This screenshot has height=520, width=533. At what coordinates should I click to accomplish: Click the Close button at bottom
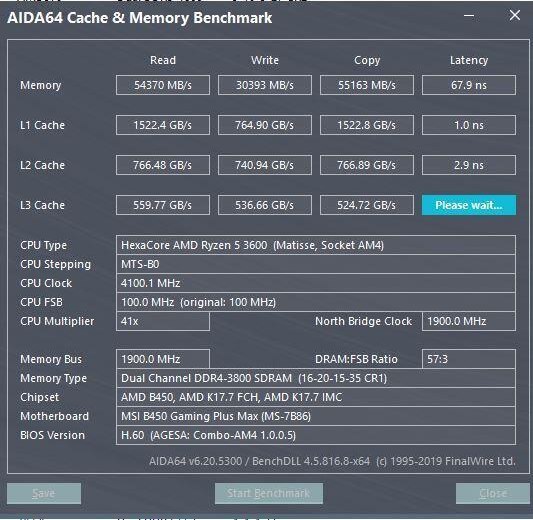[493, 493]
